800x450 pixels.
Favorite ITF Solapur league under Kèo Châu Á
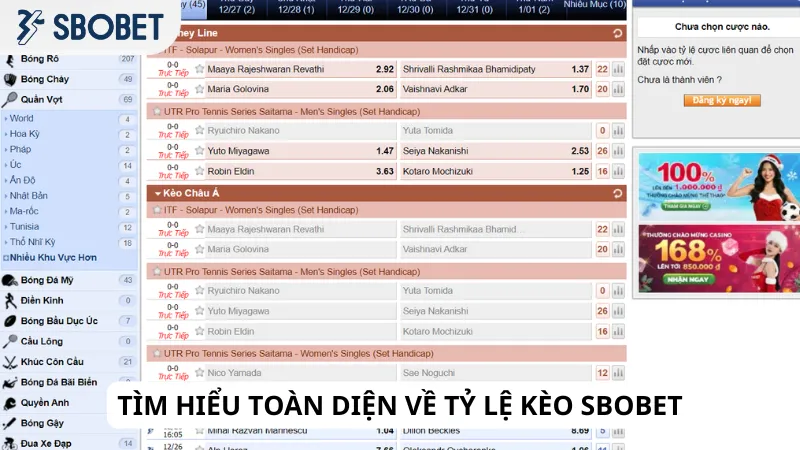click(157, 210)
